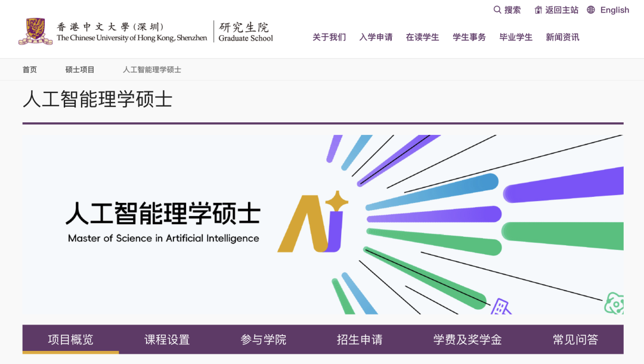The height and width of the screenshot is (364, 644).
Task: Select the 学费及奖学金 tab
Action: (x=467, y=340)
